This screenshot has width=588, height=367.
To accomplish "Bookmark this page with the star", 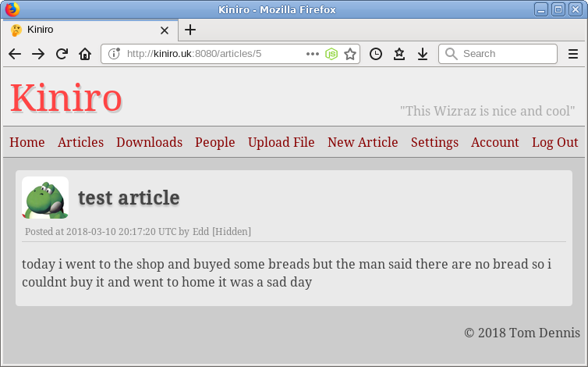I will tap(350, 54).
